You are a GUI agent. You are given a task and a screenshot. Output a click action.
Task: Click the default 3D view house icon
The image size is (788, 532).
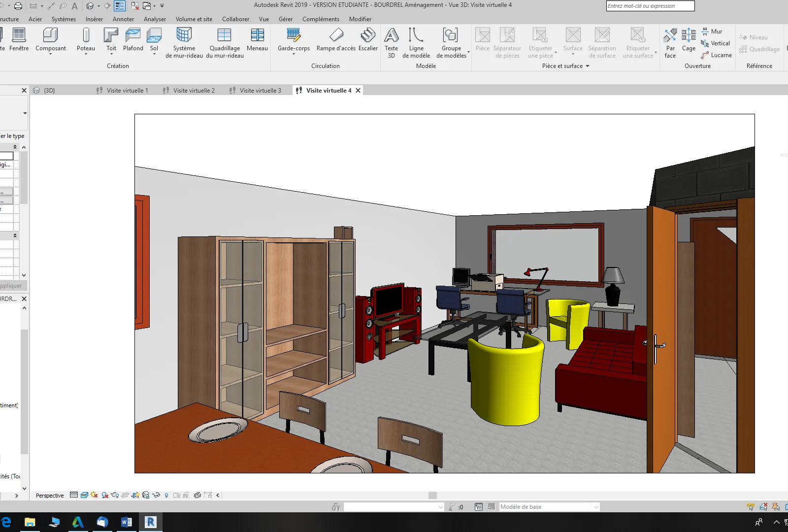click(90, 6)
